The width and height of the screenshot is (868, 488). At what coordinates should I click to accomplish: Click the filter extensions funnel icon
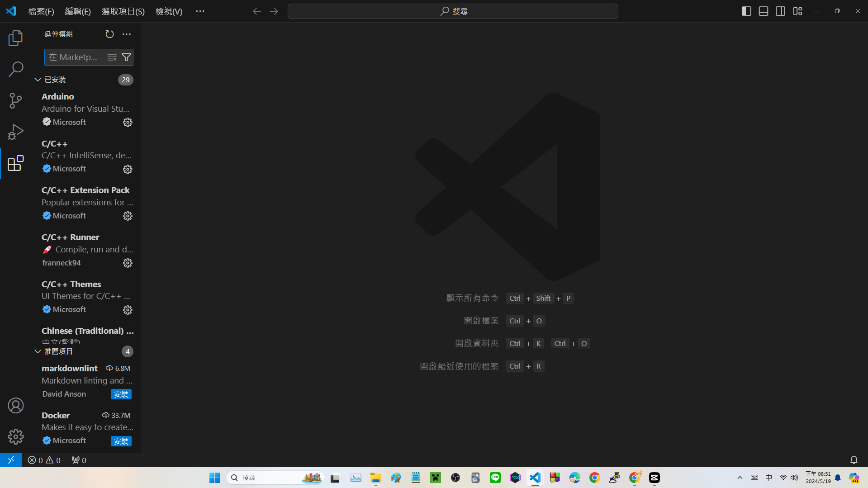[x=127, y=57]
